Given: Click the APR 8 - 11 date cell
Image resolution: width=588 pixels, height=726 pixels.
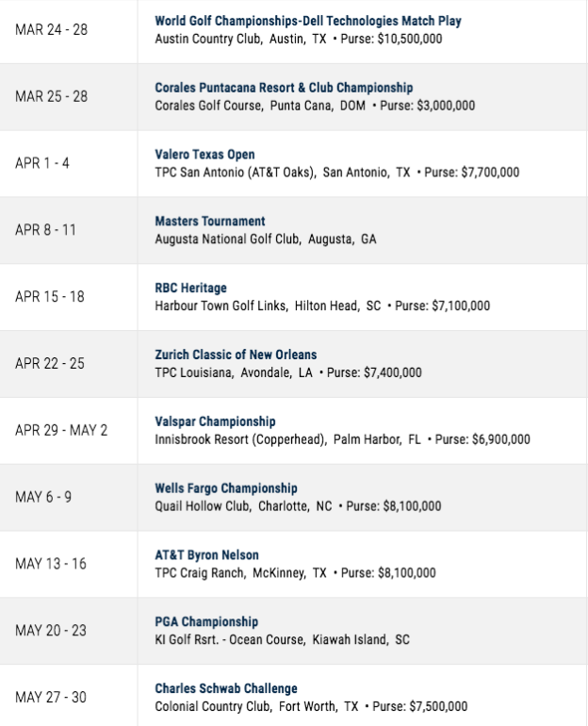Looking at the screenshot, I should (69, 230).
